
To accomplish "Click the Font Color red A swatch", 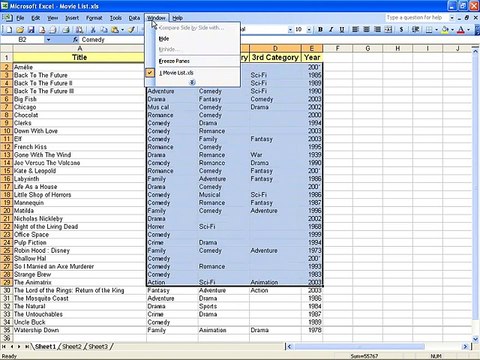I will [461, 30].
